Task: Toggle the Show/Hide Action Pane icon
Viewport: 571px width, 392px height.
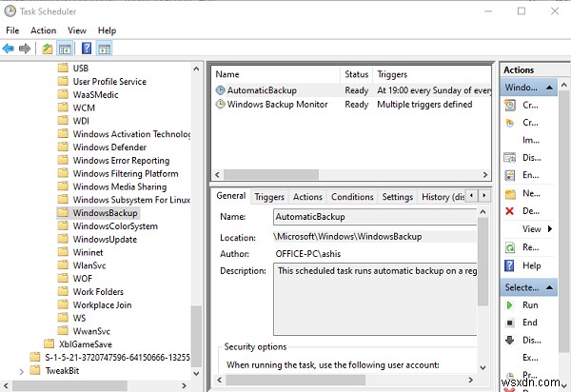Action: 105,49
